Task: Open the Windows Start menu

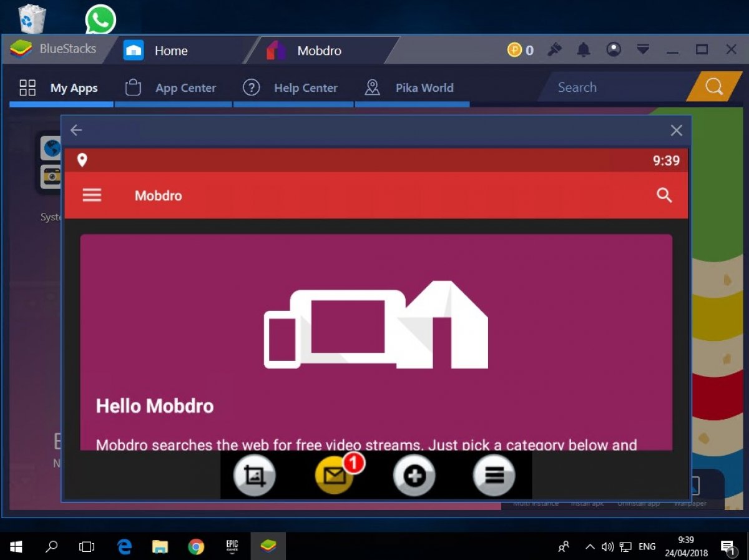Action: [17, 547]
